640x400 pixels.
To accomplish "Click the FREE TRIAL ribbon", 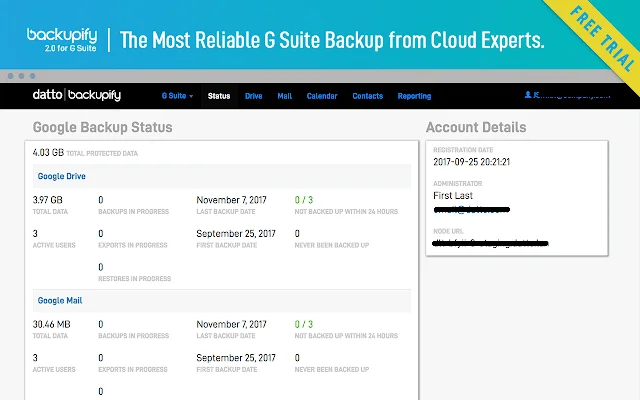I will point(603,39).
